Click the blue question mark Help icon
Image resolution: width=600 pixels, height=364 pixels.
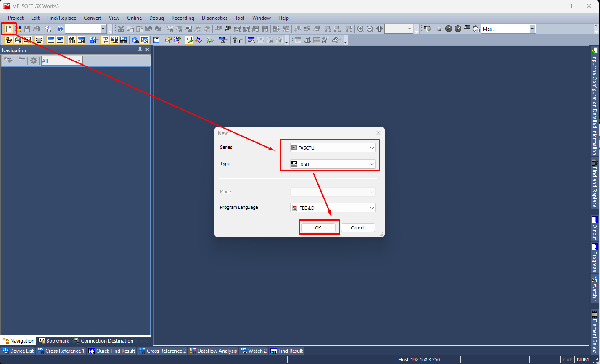pos(60,29)
